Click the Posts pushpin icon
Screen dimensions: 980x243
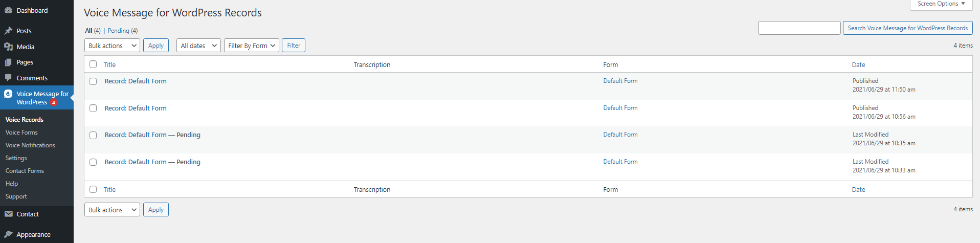point(8,31)
